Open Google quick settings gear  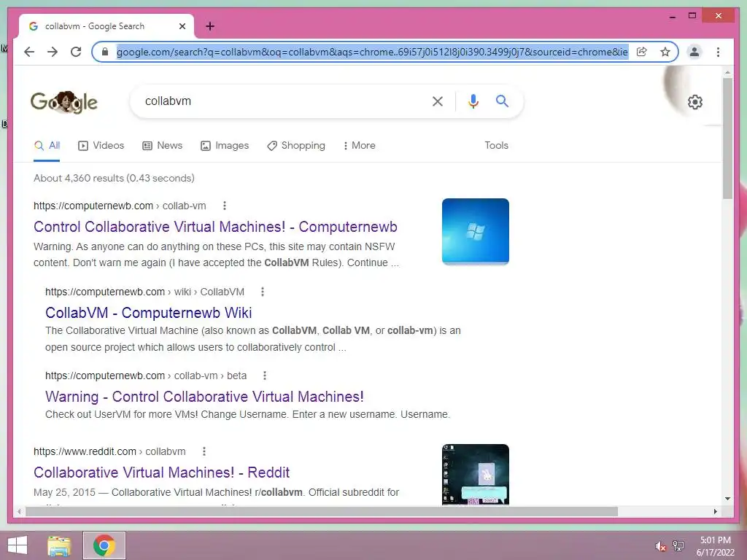[x=695, y=102]
